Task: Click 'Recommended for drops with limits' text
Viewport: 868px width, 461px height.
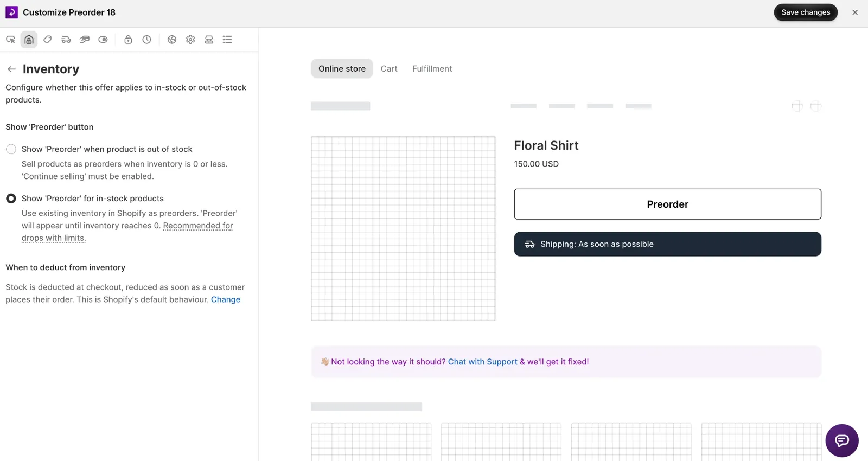Action: 127,232
